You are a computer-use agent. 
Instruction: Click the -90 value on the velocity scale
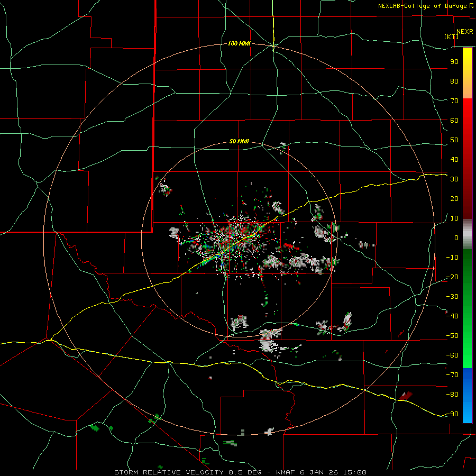[x=452, y=414]
